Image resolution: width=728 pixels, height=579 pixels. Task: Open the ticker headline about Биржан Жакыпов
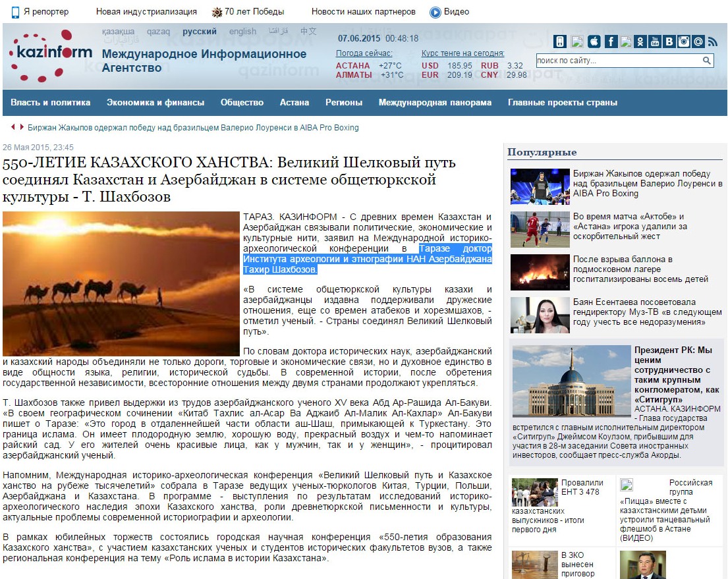tap(193, 128)
